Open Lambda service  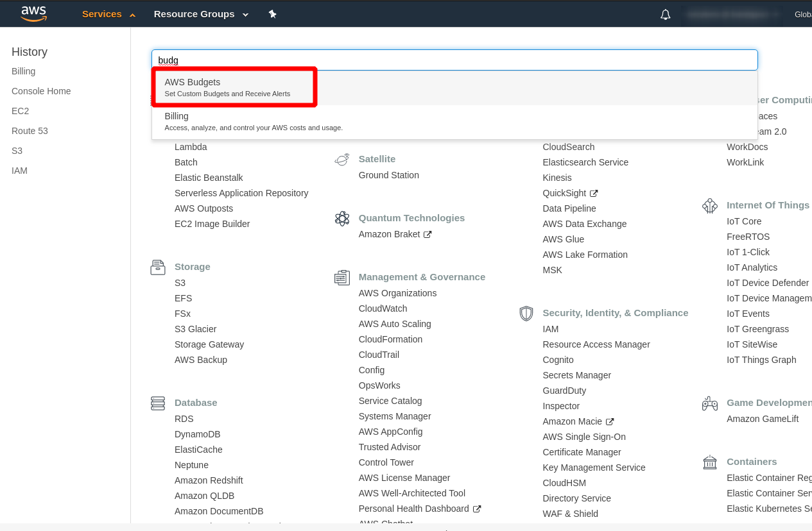pyautogui.click(x=191, y=147)
